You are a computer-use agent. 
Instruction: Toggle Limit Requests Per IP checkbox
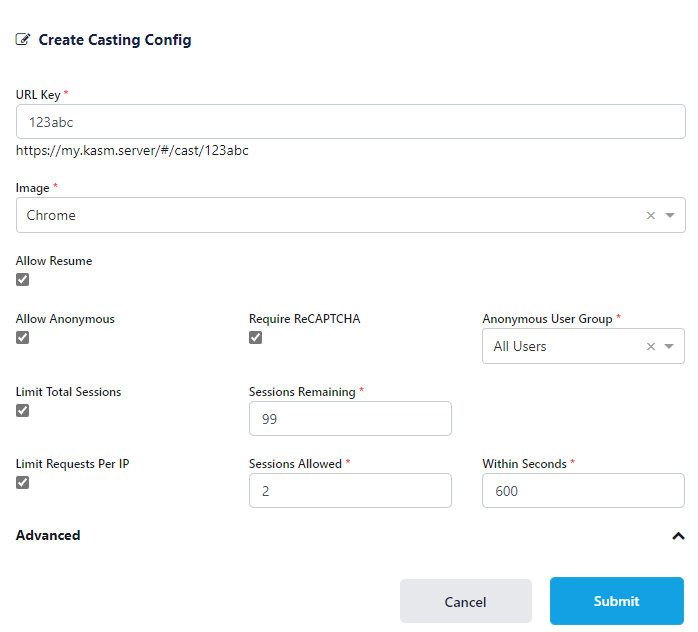pos(23,483)
